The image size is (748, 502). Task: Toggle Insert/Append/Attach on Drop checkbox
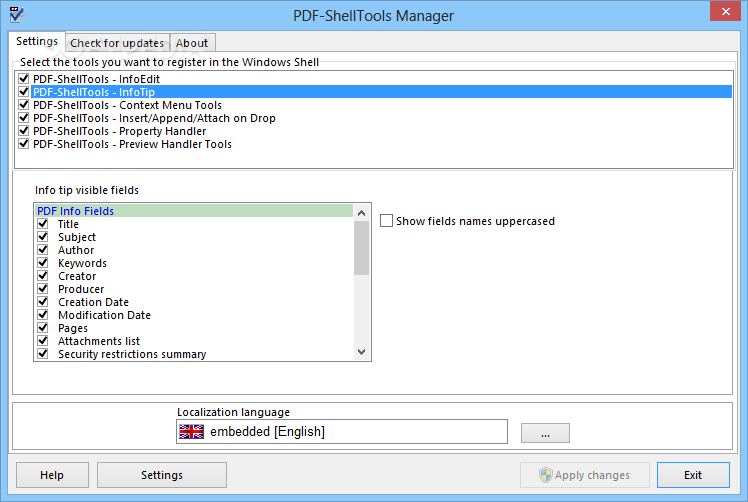[x=24, y=117]
